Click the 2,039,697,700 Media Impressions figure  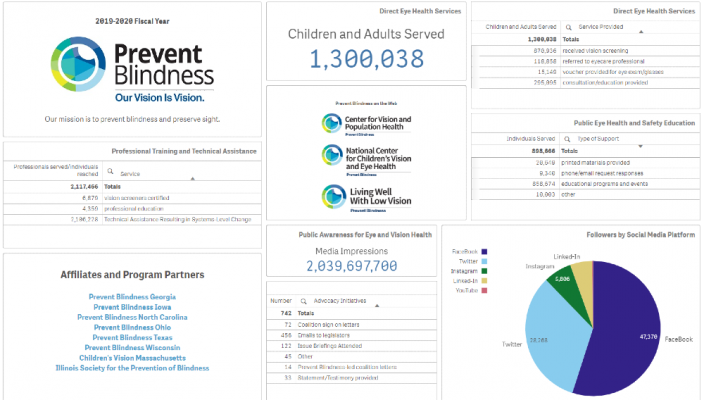tap(352, 266)
